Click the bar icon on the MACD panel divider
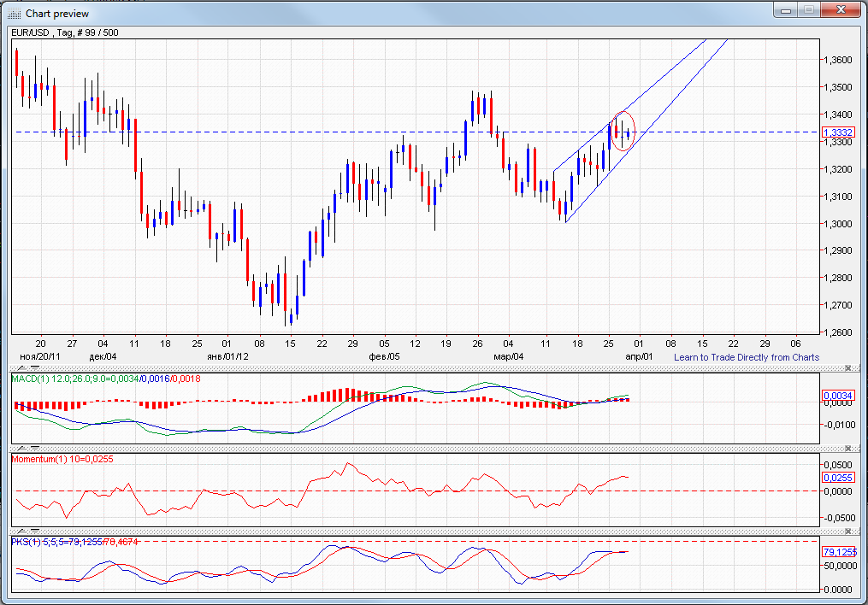 [35, 367]
